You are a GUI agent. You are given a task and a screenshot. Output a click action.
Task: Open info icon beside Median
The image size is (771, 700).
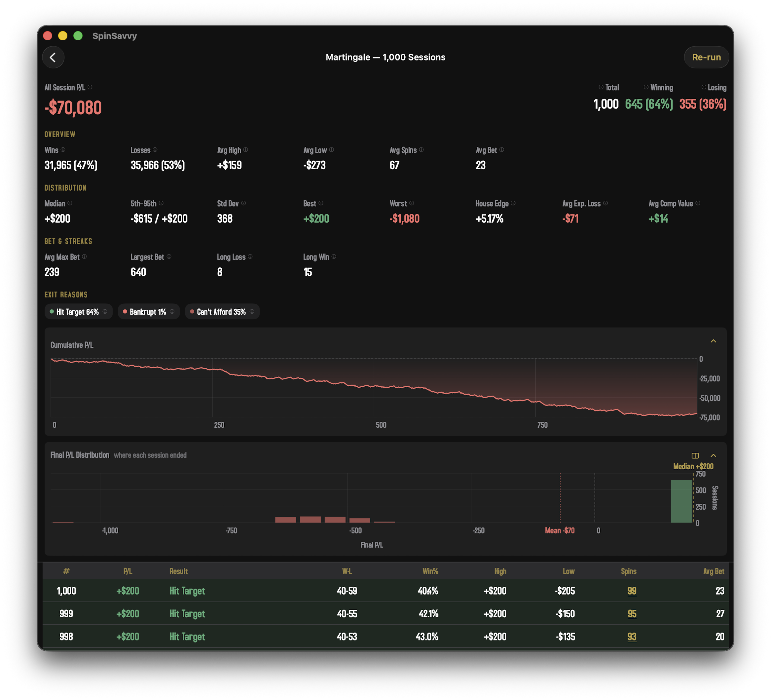click(70, 203)
